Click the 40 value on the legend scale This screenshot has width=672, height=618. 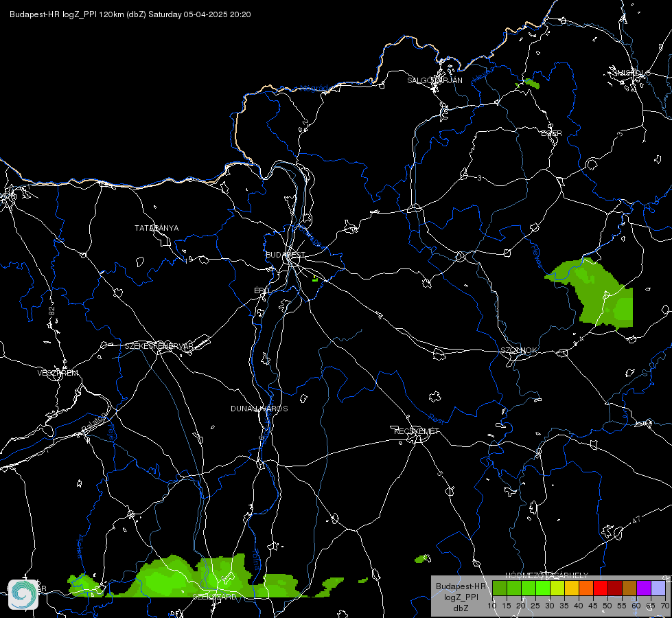click(x=579, y=606)
